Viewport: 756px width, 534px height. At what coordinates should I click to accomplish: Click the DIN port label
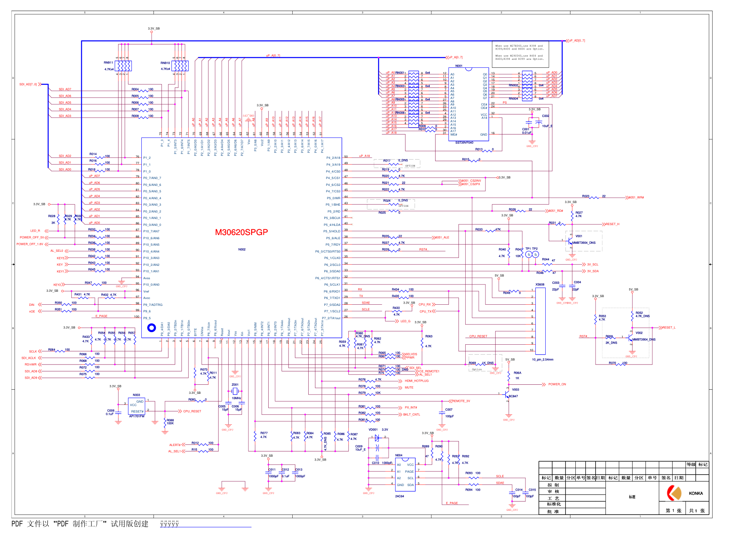pos(32,305)
